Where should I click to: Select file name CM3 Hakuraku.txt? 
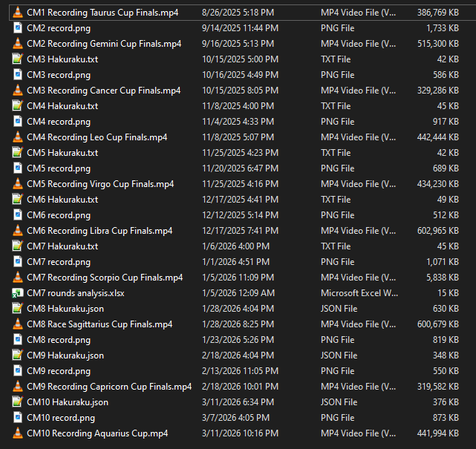point(62,59)
